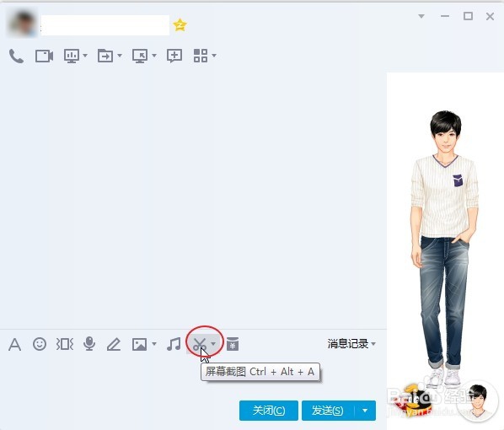The width and height of the screenshot is (504, 430).
Task: Expand presentation options arrow
Action: click(85, 56)
